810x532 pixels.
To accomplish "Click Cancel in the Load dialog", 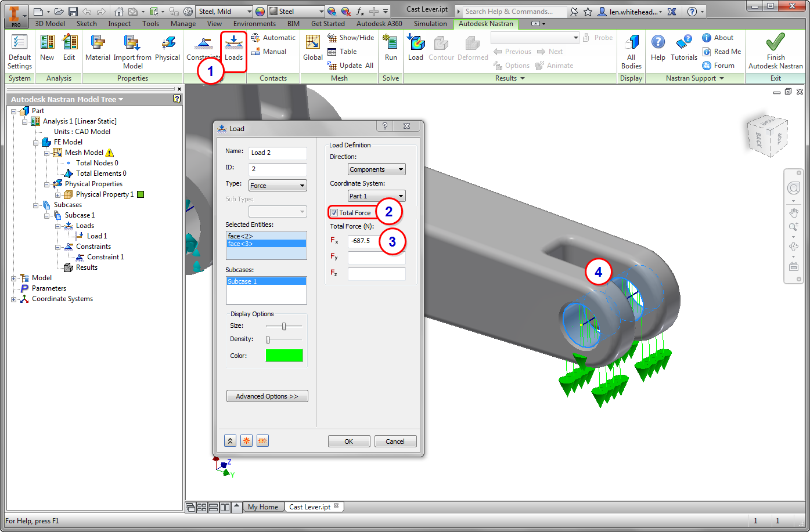I will 395,441.
